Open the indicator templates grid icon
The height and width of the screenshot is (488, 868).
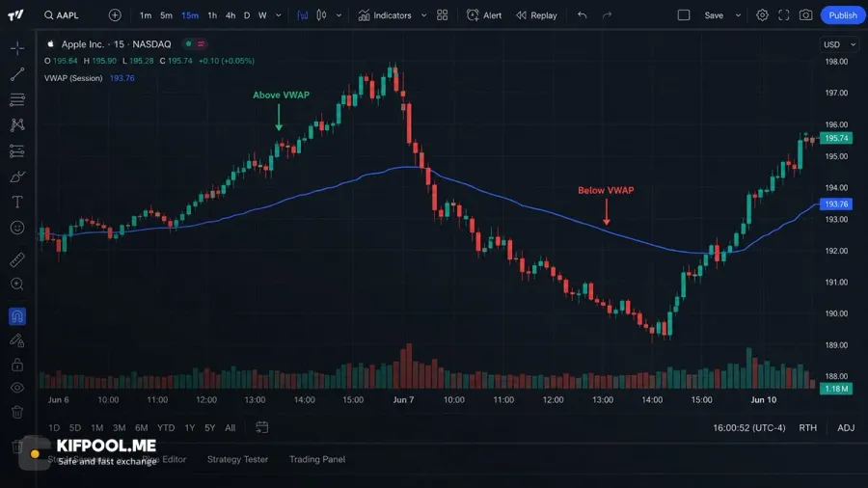(x=443, y=15)
